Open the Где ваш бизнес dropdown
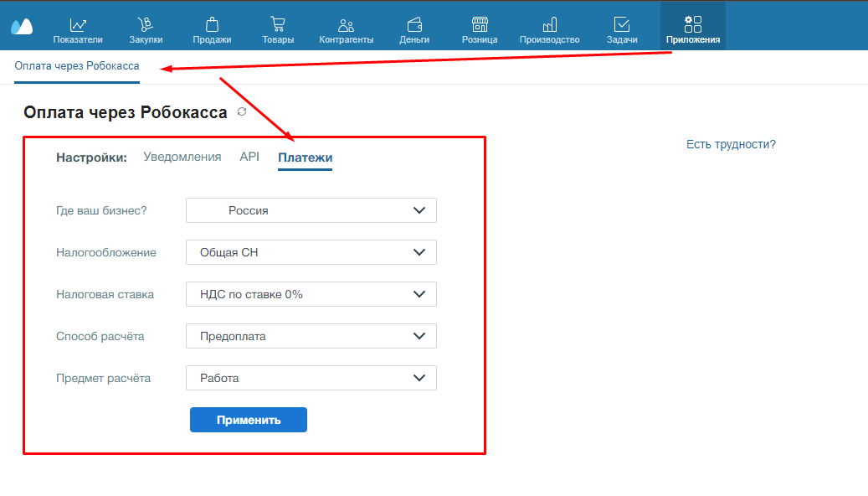Screen dimensions: 868x496 point(311,210)
